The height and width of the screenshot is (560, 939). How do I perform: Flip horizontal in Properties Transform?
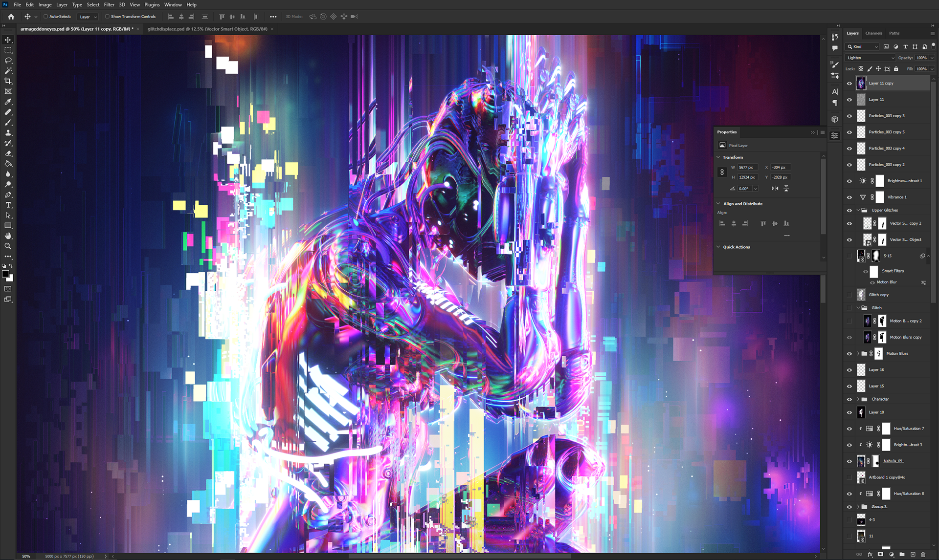[775, 189]
